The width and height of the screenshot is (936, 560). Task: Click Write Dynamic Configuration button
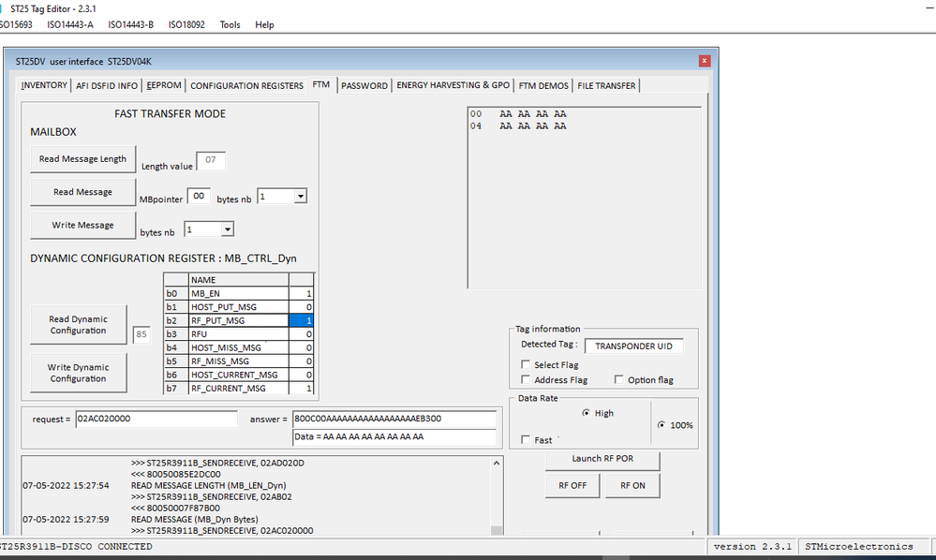point(78,373)
